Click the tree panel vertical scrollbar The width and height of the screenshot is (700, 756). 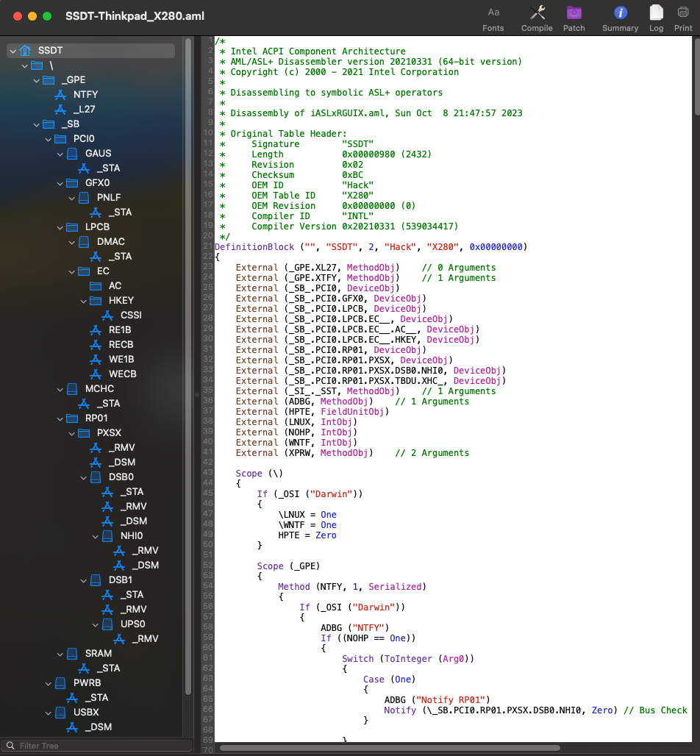188,366
